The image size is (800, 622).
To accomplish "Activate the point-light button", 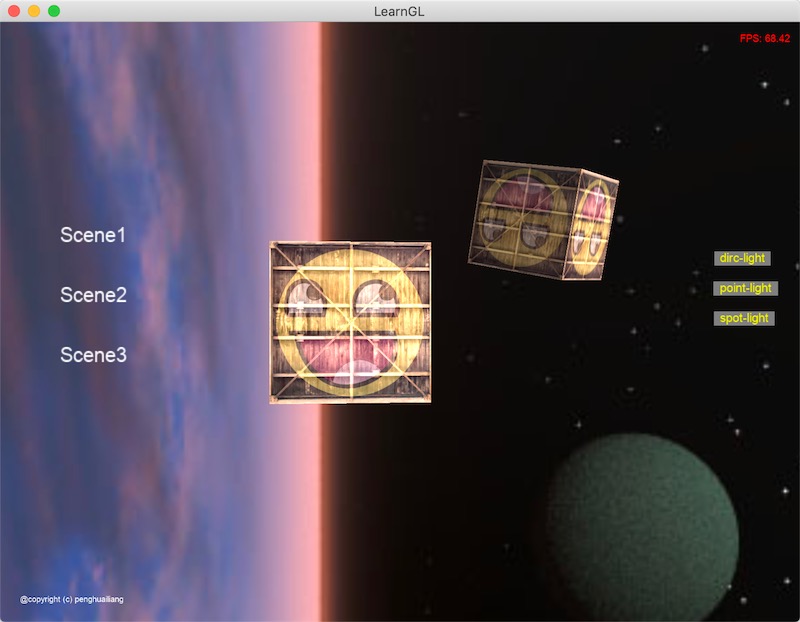I will pyautogui.click(x=745, y=288).
